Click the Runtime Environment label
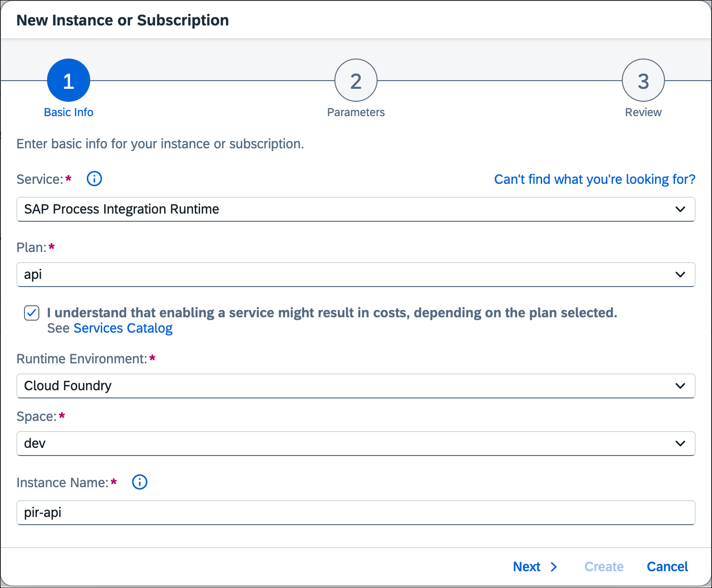The width and height of the screenshot is (712, 588). click(82, 359)
